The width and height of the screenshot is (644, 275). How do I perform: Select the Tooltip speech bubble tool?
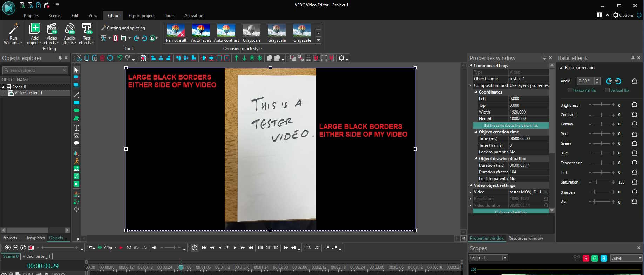pyautogui.click(x=76, y=143)
